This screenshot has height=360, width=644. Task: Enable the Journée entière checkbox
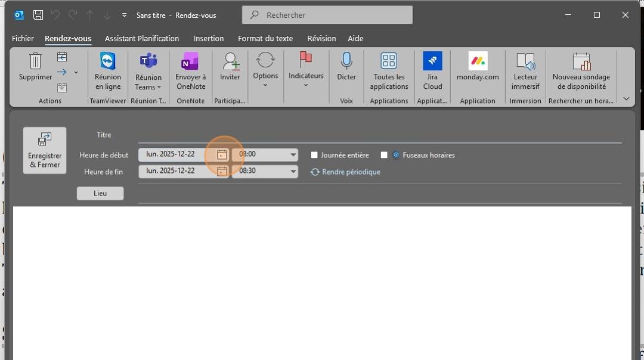[314, 155]
